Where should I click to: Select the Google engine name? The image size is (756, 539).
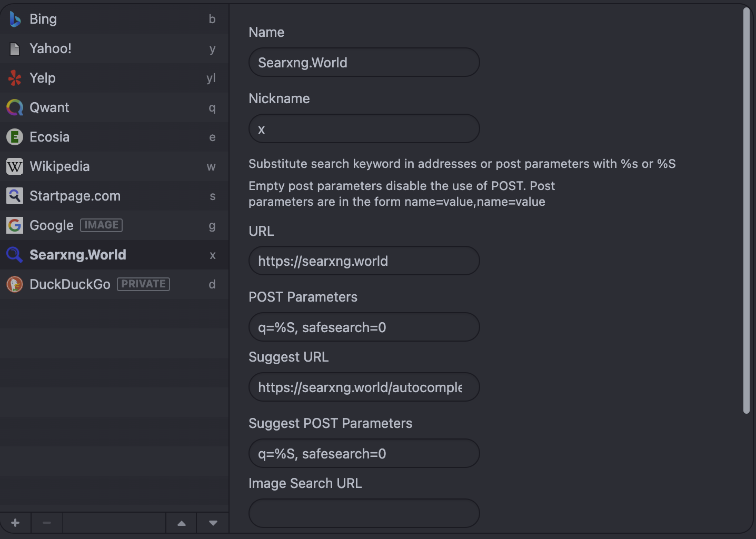(x=52, y=226)
